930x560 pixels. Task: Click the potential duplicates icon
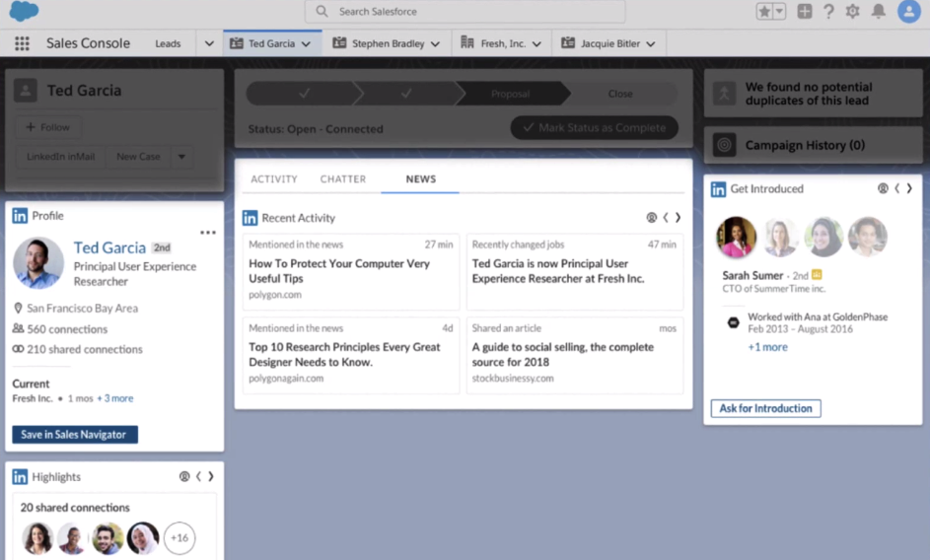[724, 94]
